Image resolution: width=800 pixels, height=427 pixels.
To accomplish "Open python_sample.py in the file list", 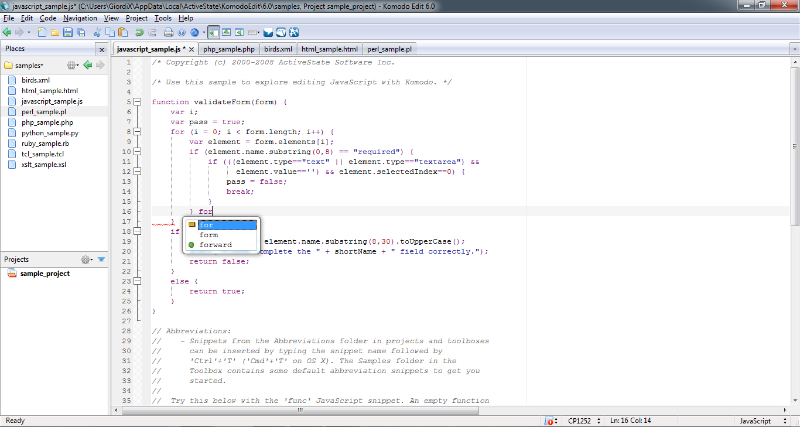I will 49,133.
